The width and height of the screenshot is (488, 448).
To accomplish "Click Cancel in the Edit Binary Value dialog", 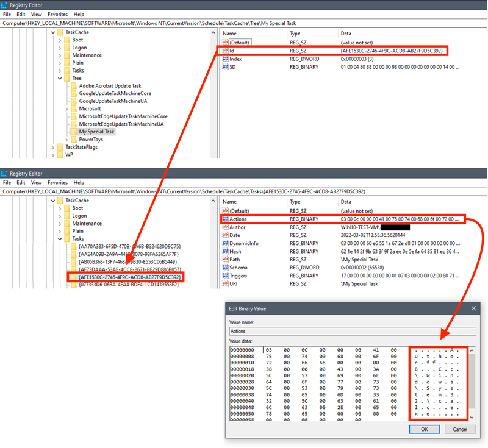I will 460,429.
